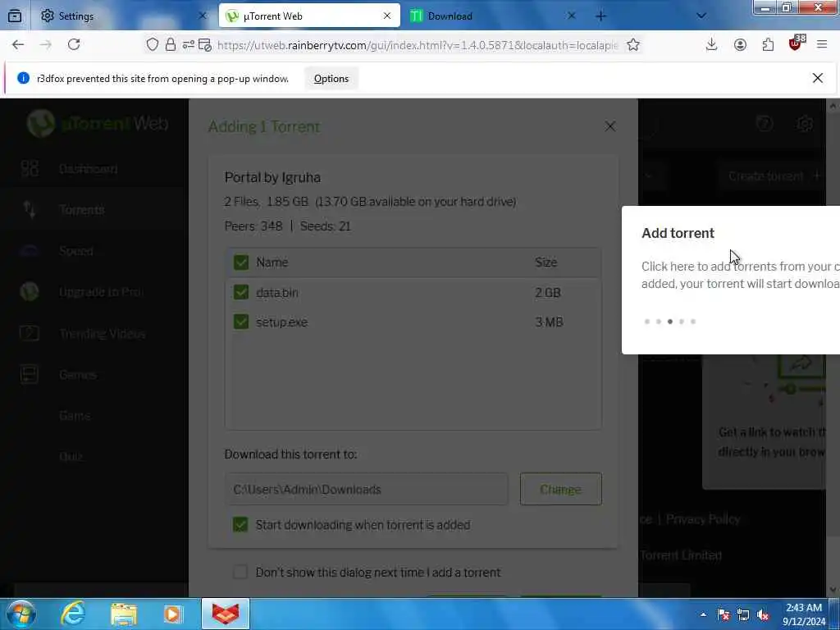Open the Extensions puzzle-piece icon
The width and height of the screenshot is (840, 630).
(768, 45)
